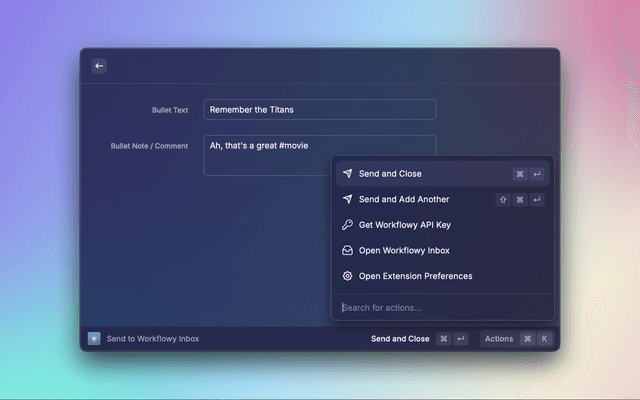The image size is (640, 400).
Task: Choose Open Workflowy Inbox from the action list
Action: tap(404, 250)
